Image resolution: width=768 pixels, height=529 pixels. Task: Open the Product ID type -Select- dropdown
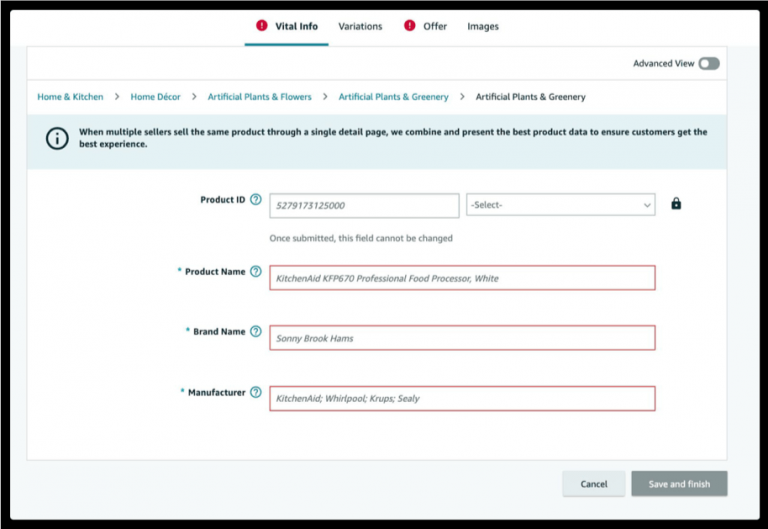tap(561, 205)
